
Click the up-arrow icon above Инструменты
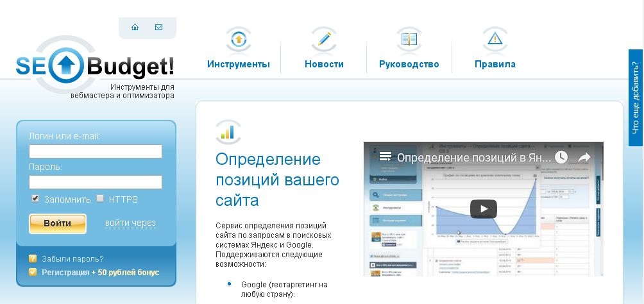238,40
